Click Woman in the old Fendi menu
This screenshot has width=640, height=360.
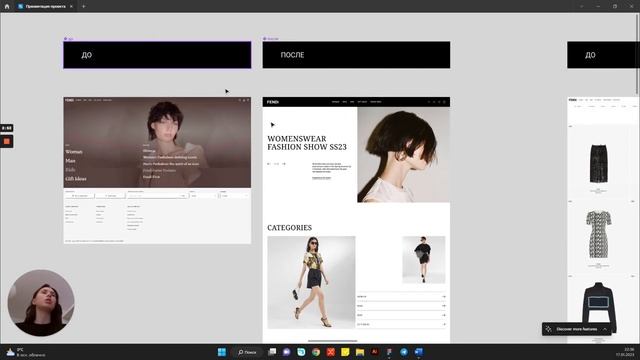click(74, 152)
